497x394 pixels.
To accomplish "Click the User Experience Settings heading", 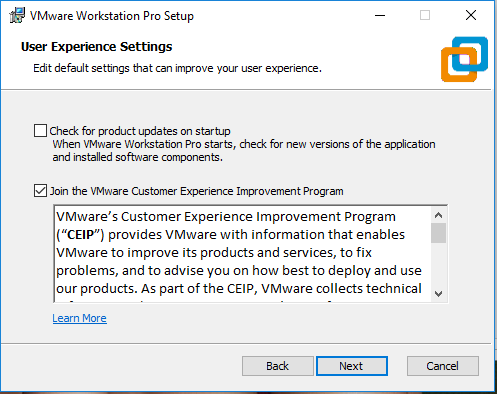I will [97, 47].
